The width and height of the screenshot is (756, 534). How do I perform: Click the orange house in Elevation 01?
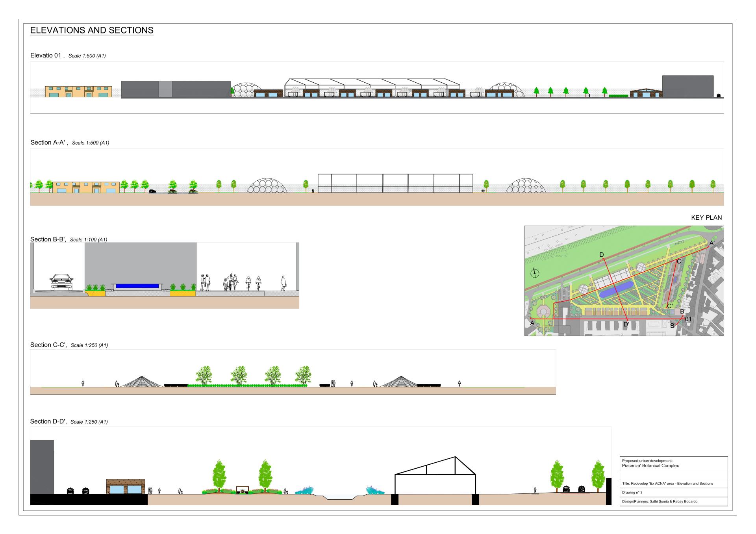(78, 92)
